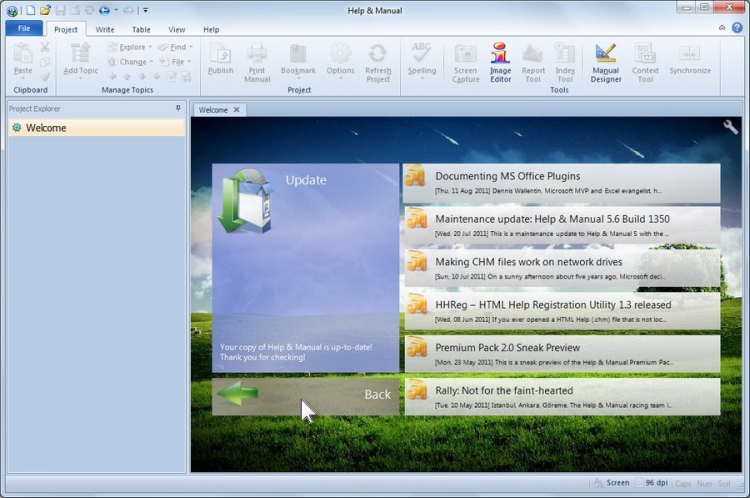
Task: Click the blue help question mark icon
Action: pyautogui.click(x=737, y=28)
